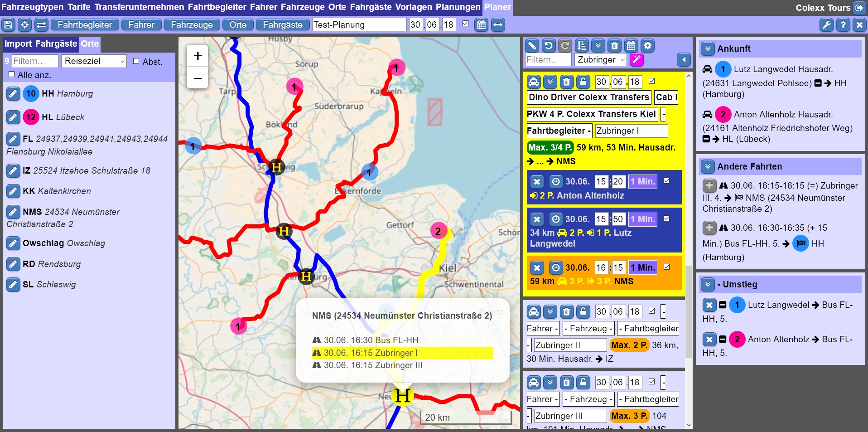Viewport: 868px width, 432px height.
Task: Enable the Alle anz. checkbox
Action: click(x=12, y=74)
